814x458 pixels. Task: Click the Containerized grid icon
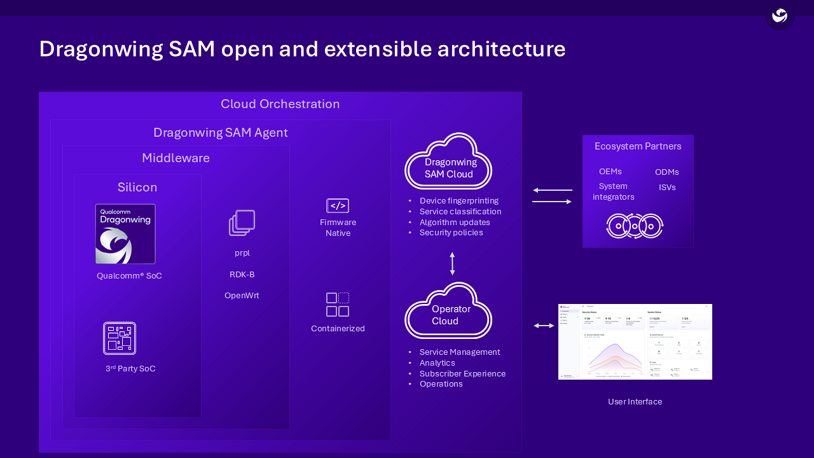(337, 304)
